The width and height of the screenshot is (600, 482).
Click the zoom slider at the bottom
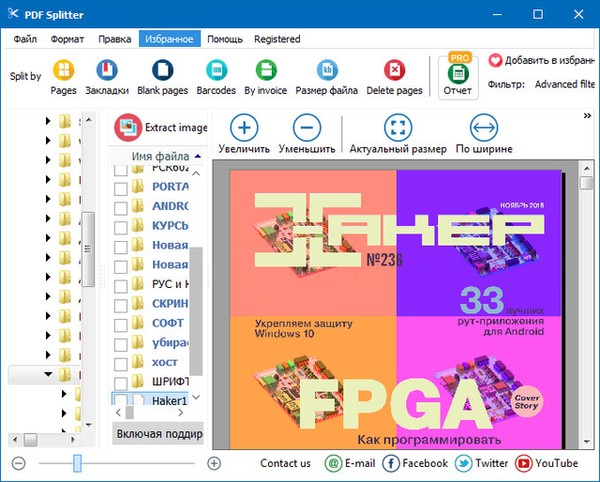coord(78,463)
